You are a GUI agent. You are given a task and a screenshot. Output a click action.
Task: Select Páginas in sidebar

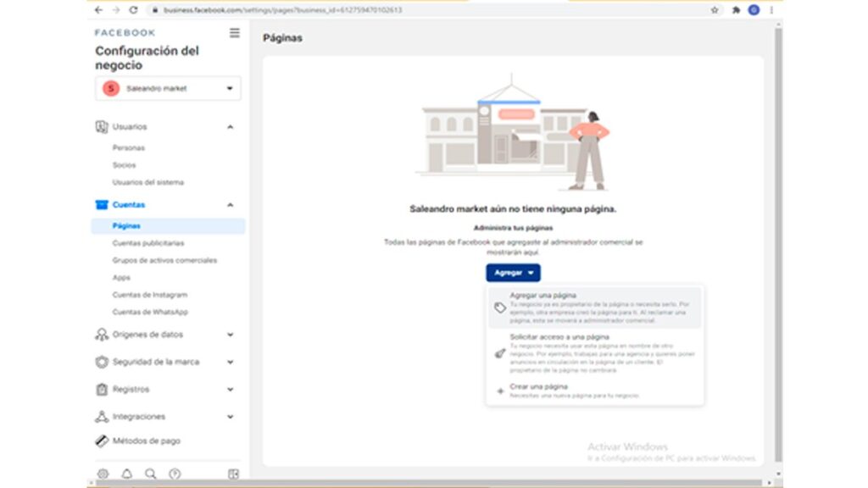click(168, 225)
